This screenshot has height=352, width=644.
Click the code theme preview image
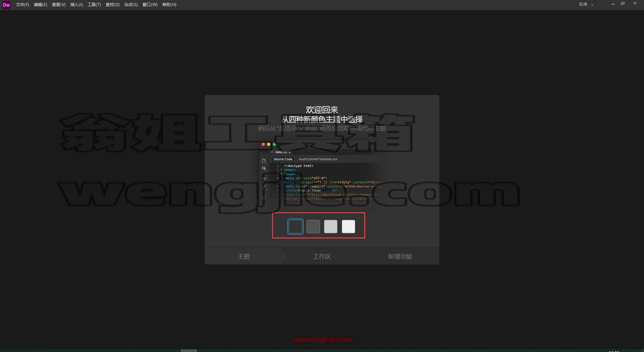click(321, 173)
